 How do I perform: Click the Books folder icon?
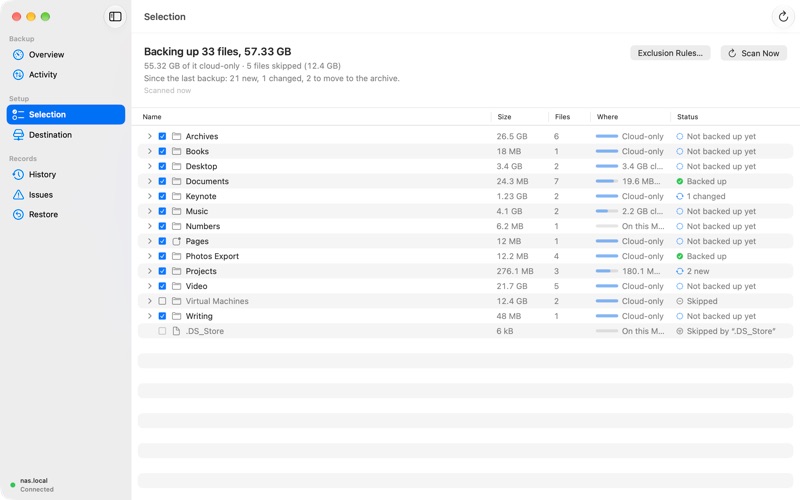pos(177,151)
